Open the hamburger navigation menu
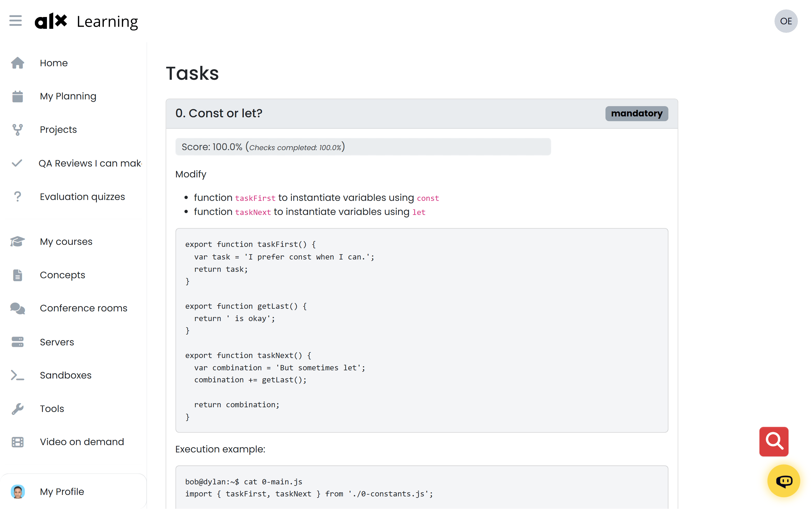 pyautogui.click(x=16, y=21)
